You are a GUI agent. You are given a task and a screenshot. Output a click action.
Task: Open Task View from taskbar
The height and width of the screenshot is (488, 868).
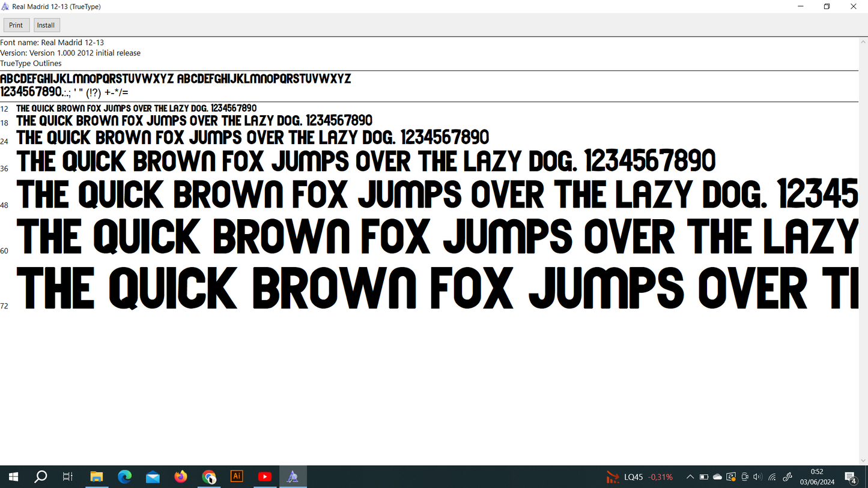[x=68, y=477]
